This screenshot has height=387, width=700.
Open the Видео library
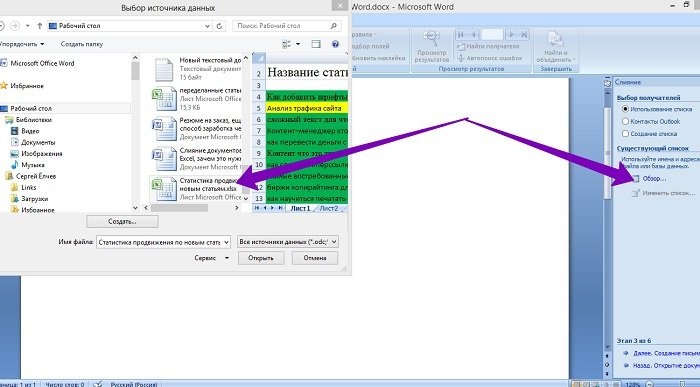click(x=25, y=131)
